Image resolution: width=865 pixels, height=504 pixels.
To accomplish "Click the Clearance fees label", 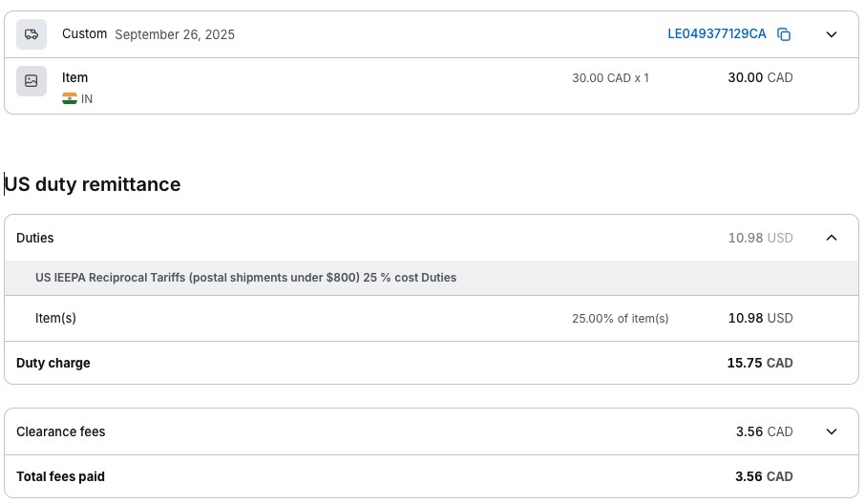I will (x=61, y=431).
